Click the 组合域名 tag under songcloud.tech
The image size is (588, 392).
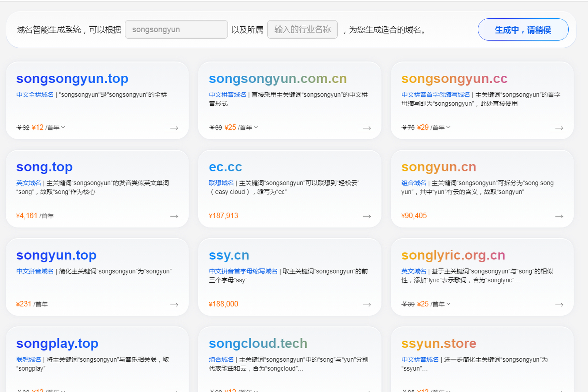221,359
